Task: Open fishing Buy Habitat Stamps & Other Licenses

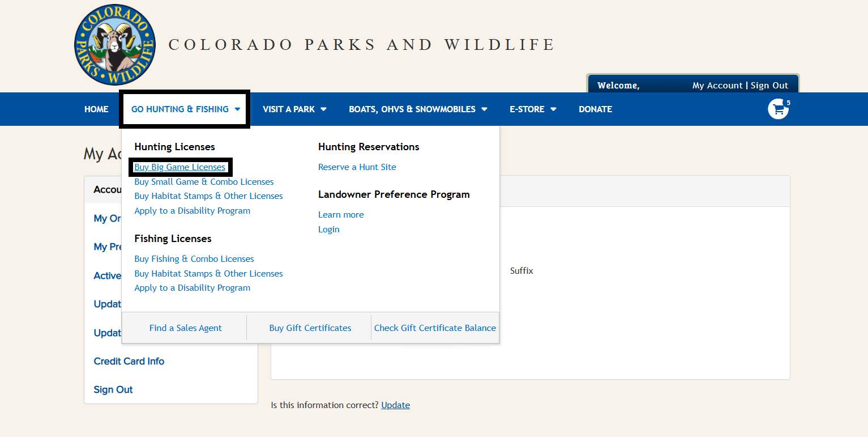Action: click(x=208, y=274)
